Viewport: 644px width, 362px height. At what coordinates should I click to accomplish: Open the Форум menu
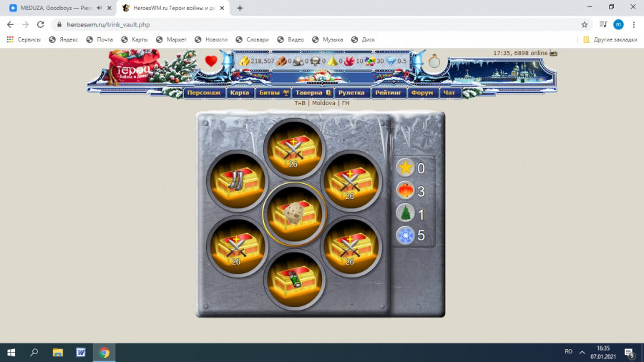(422, 93)
